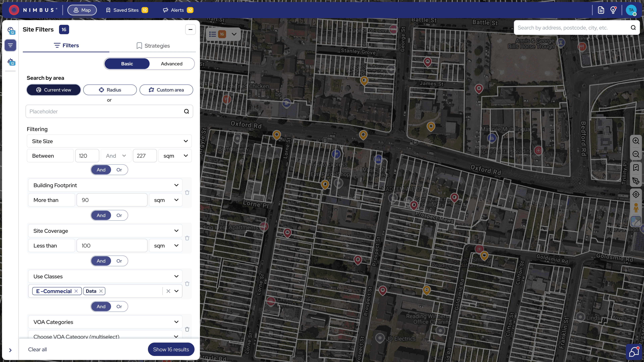Image resolution: width=644 pixels, height=362 pixels.
Task: Switch to the Strategies tab
Action: click(x=153, y=46)
